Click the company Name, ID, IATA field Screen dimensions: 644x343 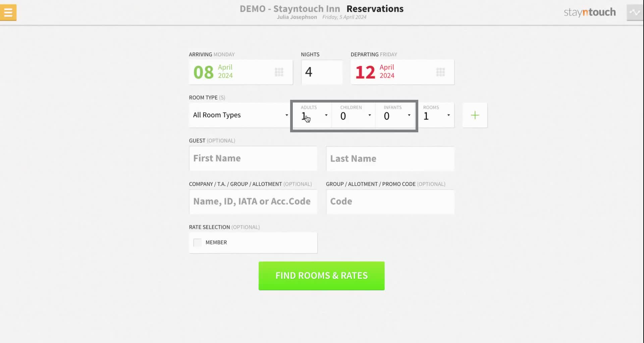(253, 202)
